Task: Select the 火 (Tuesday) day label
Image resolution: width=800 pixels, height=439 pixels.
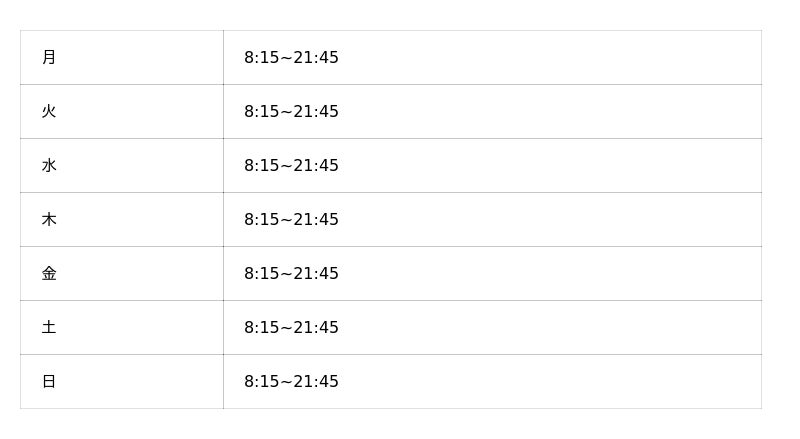Action: 49,112
